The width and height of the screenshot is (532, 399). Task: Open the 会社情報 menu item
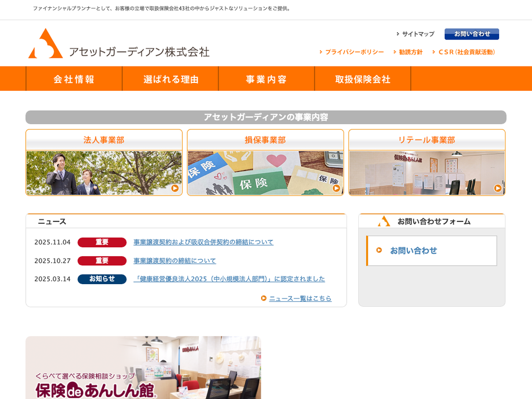[x=74, y=79]
